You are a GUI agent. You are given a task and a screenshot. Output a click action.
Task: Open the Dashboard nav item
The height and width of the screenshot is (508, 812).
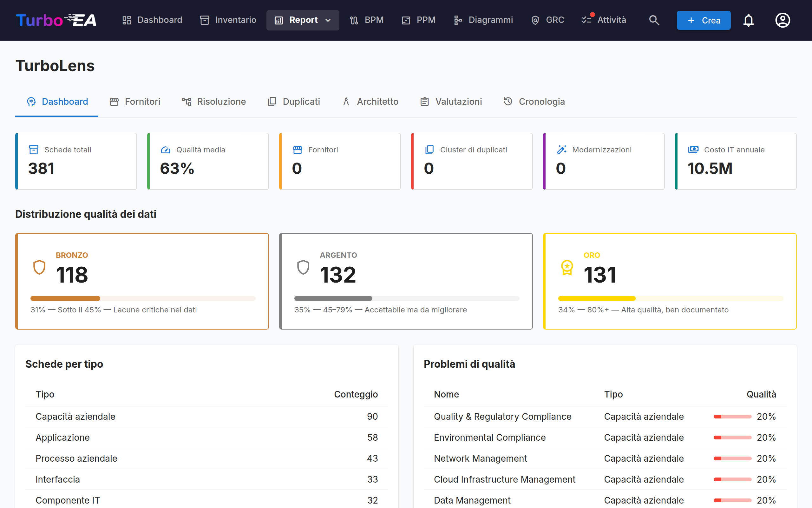coord(152,20)
